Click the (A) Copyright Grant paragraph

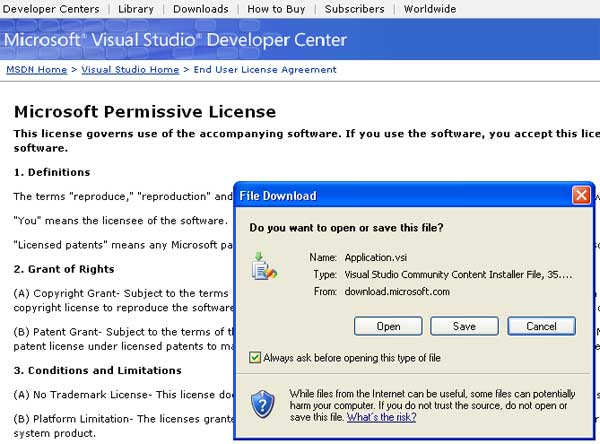(x=123, y=300)
